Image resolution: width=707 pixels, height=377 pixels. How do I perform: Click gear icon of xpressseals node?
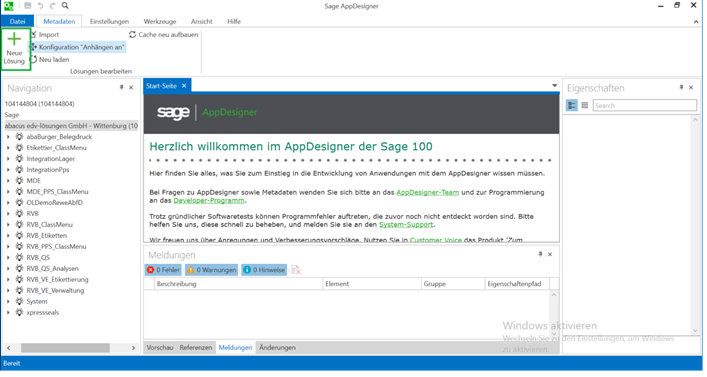point(19,313)
